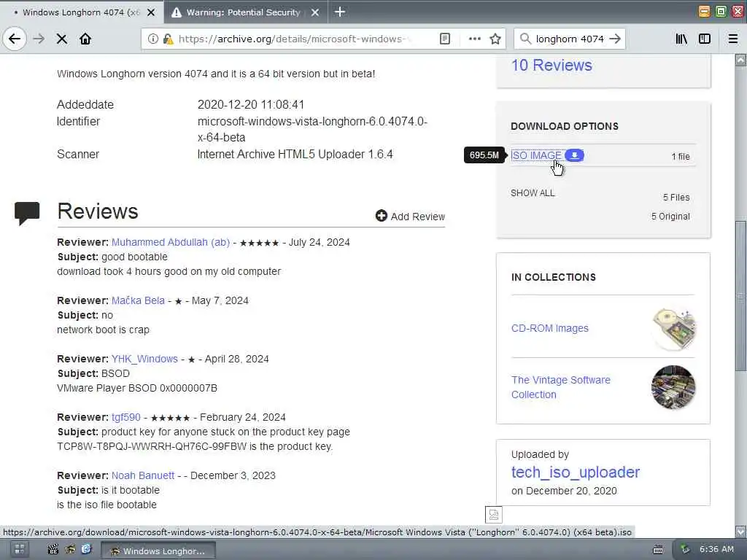The width and height of the screenshot is (747, 560).
Task: Focus the longhorn 4074 search box
Action: tap(569, 39)
